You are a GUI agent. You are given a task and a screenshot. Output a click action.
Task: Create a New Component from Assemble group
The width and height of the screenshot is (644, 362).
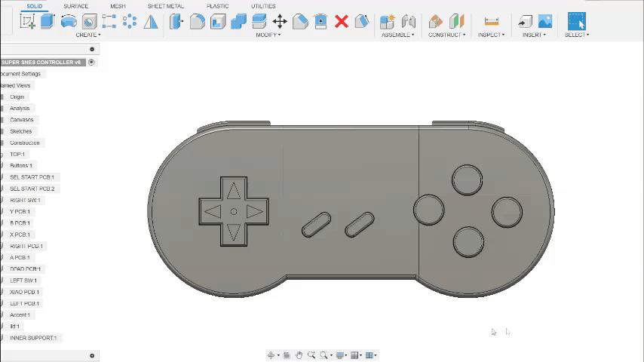pos(388,21)
